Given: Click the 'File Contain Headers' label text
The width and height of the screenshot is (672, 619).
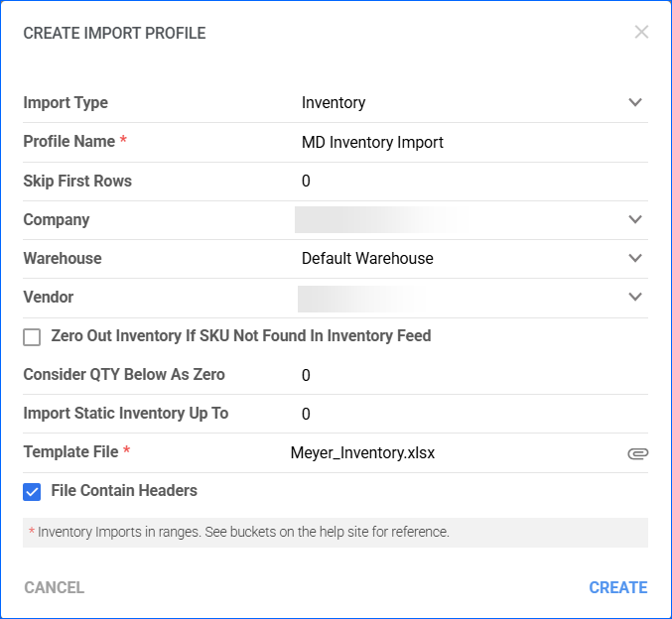Looking at the screenshot, I should [124, 490].
